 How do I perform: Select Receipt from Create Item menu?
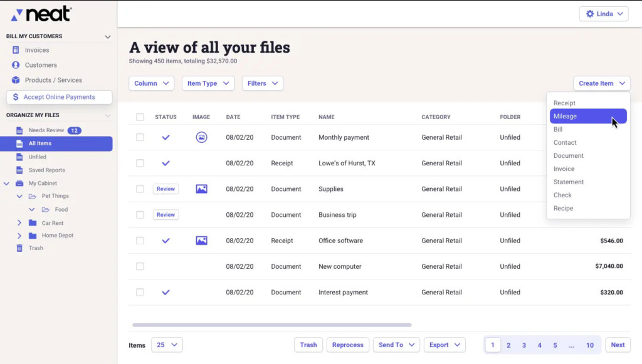564,103
